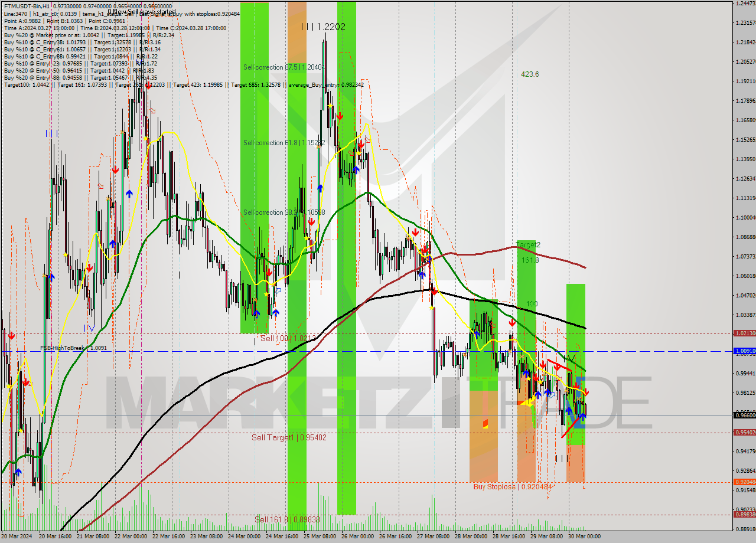The height and width of the screenshot is (543, 756).
Task: Click the 1.10000 price axis value
Action: coord(745,218)
